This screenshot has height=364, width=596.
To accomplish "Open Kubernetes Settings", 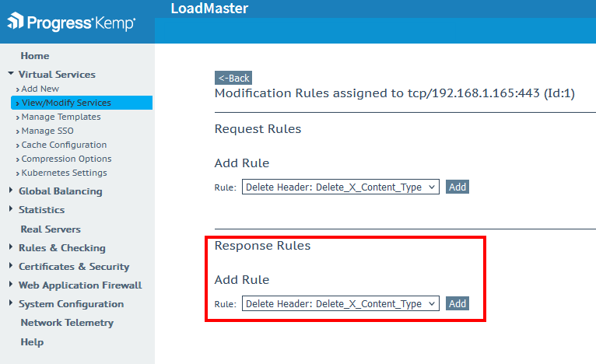I will (x=64, y=173).
